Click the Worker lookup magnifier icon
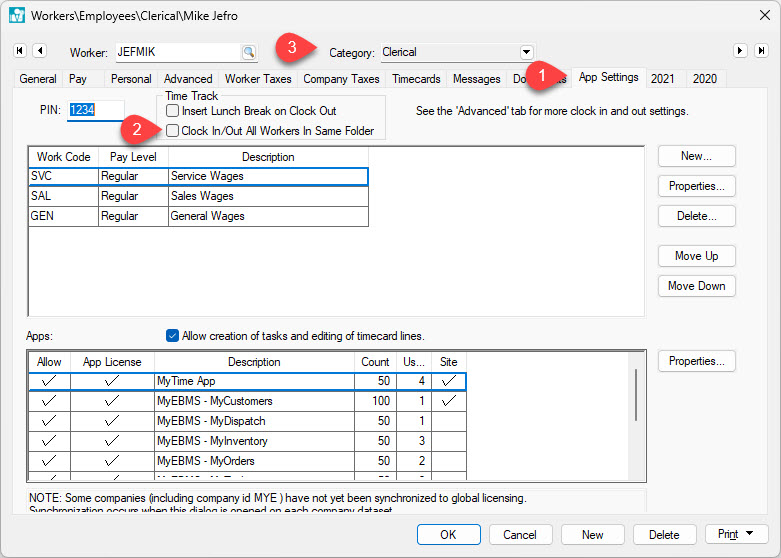 coord(247,52)
